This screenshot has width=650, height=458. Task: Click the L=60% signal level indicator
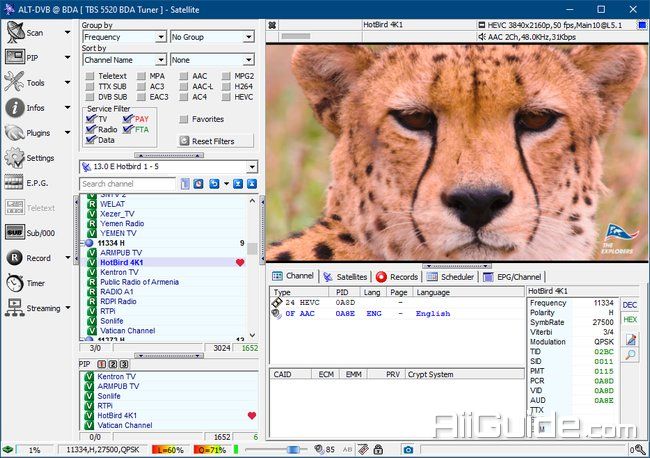pos(170,450)
